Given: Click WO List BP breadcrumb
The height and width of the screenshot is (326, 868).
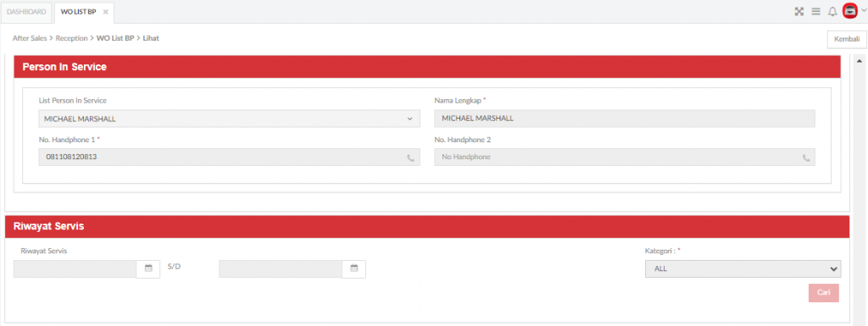Looking at the screenshot, I should [x=115, y=38].
